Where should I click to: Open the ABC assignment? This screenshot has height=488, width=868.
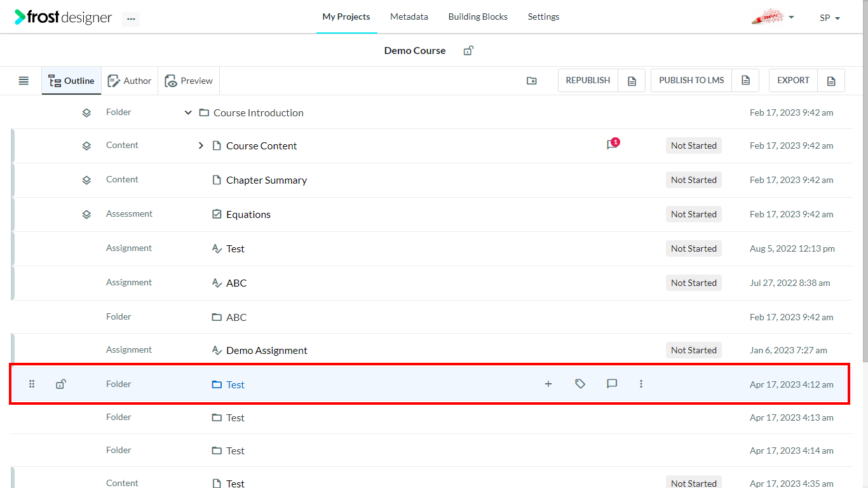236,283
